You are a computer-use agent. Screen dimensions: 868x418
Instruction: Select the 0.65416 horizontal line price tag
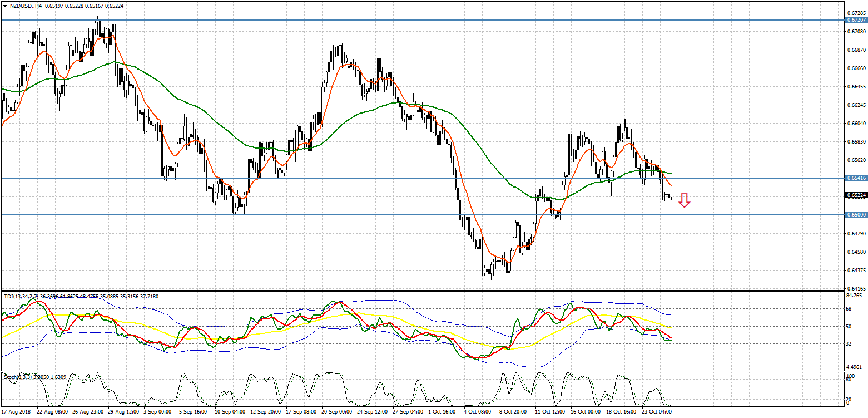click(x=855, y=178)
